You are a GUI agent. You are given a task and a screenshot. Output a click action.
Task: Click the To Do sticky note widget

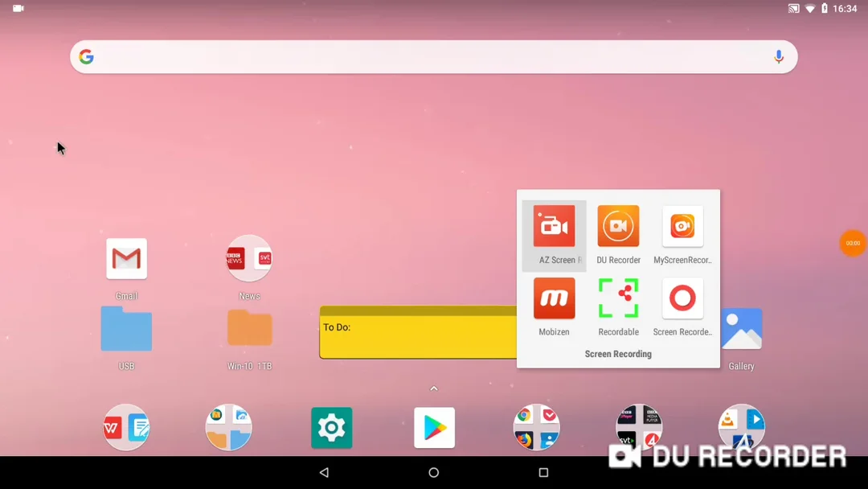click(x=418, y=332)
